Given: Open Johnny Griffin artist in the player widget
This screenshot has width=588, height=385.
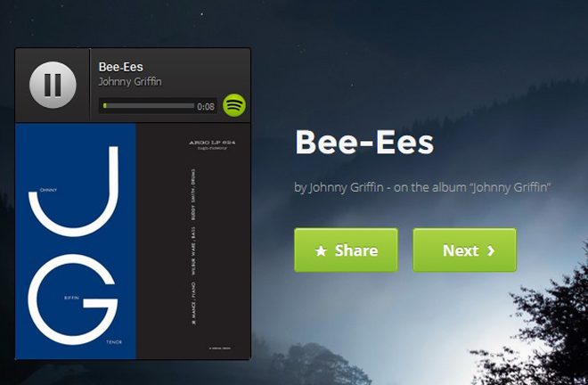Looking at the screenshot, I should tap(130, 82).
